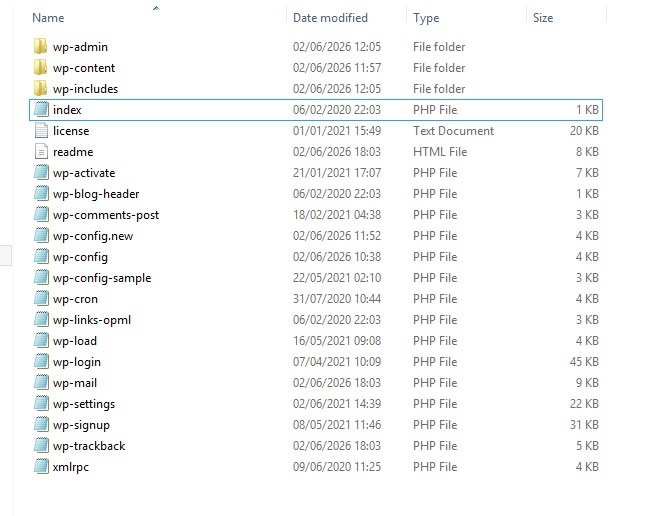Select the wp-links-opml file name
Screen dimensions: 667x516
coord(92,320)
